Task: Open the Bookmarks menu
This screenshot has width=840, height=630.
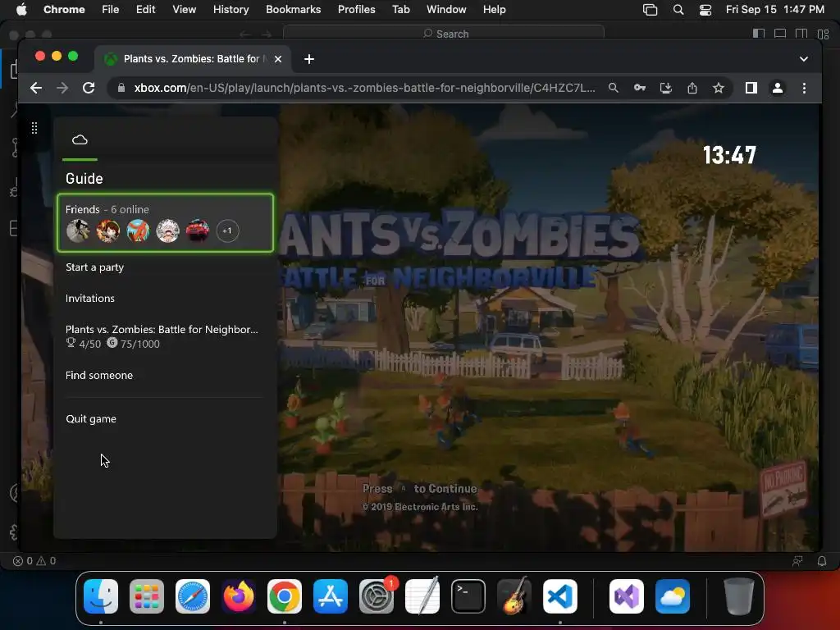Action: [293, 10]
